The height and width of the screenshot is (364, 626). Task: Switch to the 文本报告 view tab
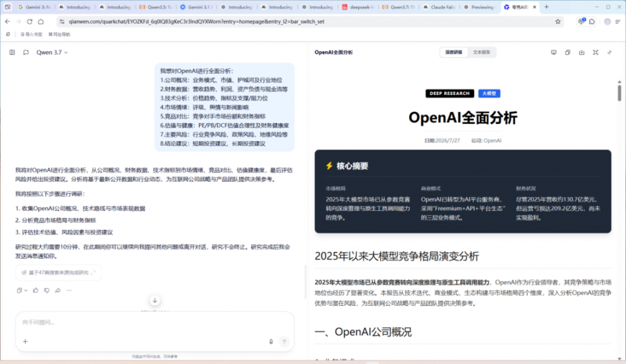[481, 53]
